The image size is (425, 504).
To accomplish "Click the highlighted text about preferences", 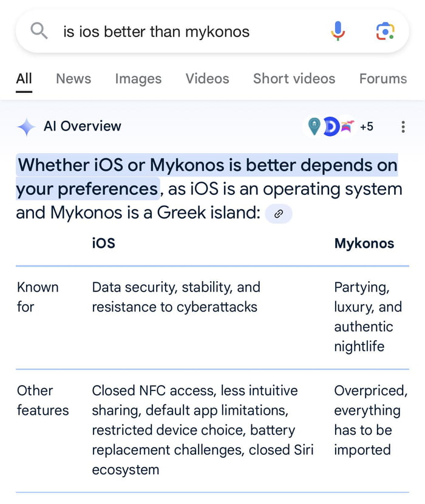I will coord(207,177).
